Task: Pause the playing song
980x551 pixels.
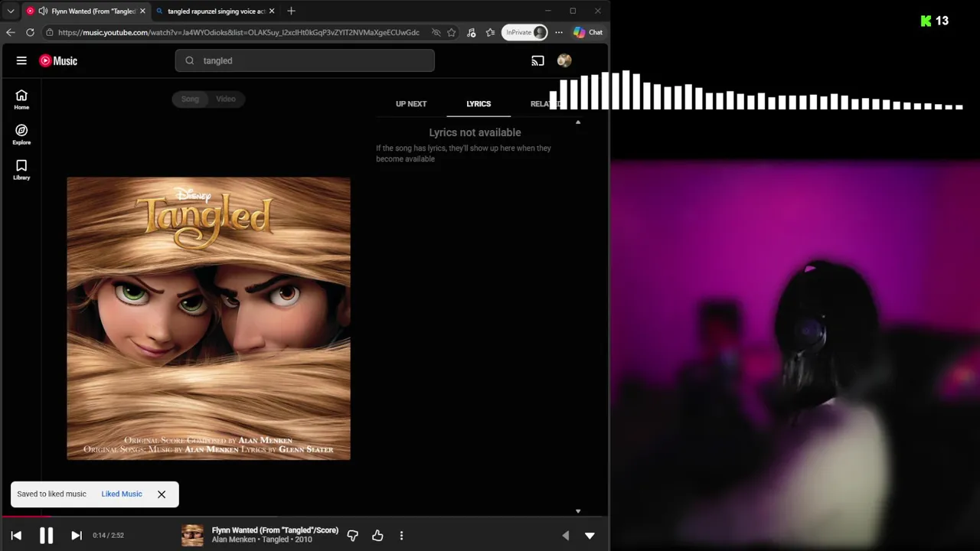Action: point(46,536)
